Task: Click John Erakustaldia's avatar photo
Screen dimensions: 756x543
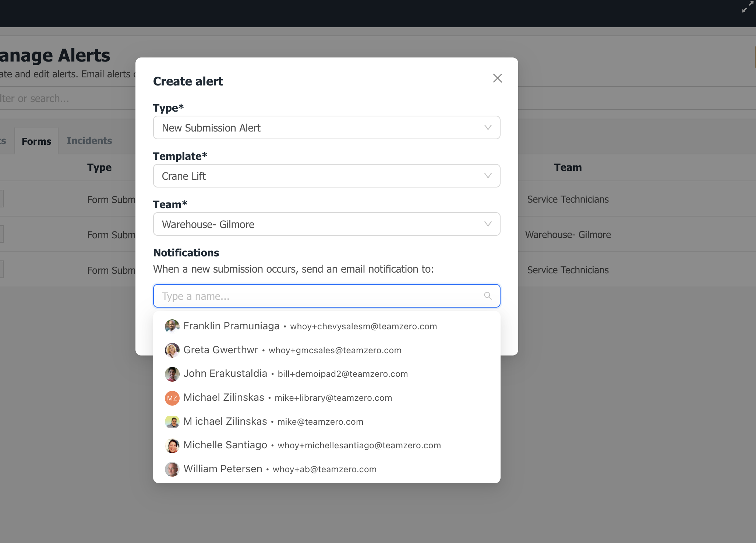Action: [172, 374]
